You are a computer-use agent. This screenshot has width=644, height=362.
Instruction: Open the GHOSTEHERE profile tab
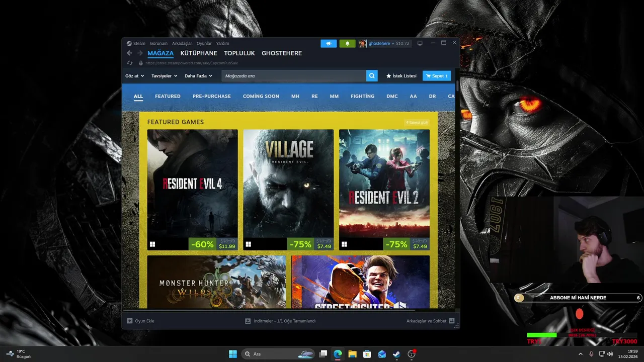[x=282, y=53]
